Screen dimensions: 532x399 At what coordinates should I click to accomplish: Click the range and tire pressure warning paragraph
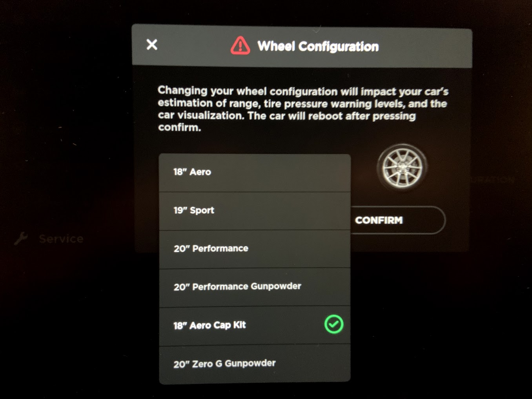(x=302, y=109)
